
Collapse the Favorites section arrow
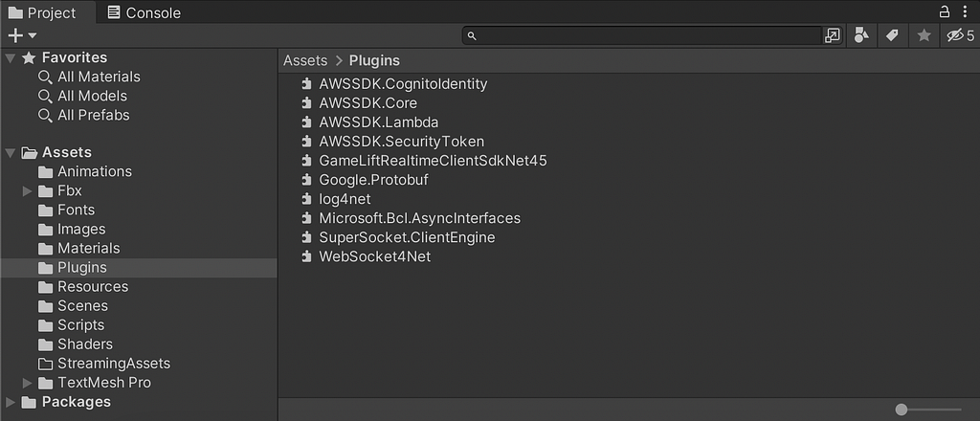(11, 57)
